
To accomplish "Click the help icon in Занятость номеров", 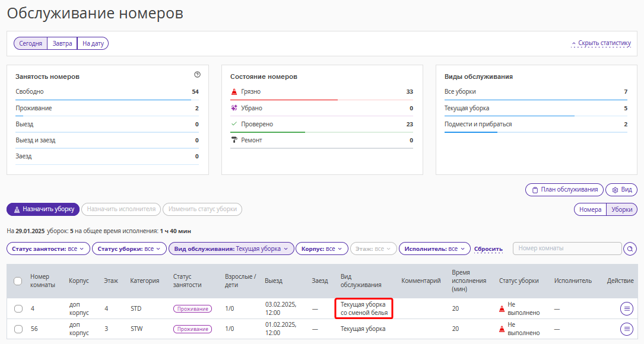I will coord(197,75).
